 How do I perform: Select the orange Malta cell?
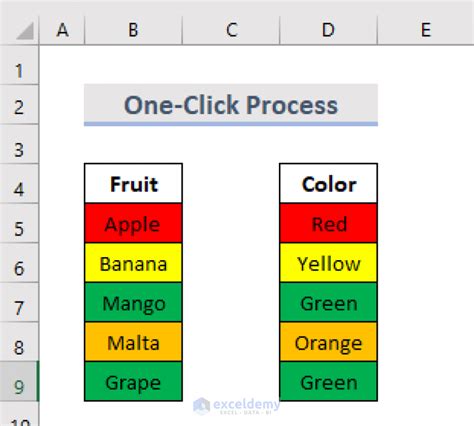tap(133, 342)
